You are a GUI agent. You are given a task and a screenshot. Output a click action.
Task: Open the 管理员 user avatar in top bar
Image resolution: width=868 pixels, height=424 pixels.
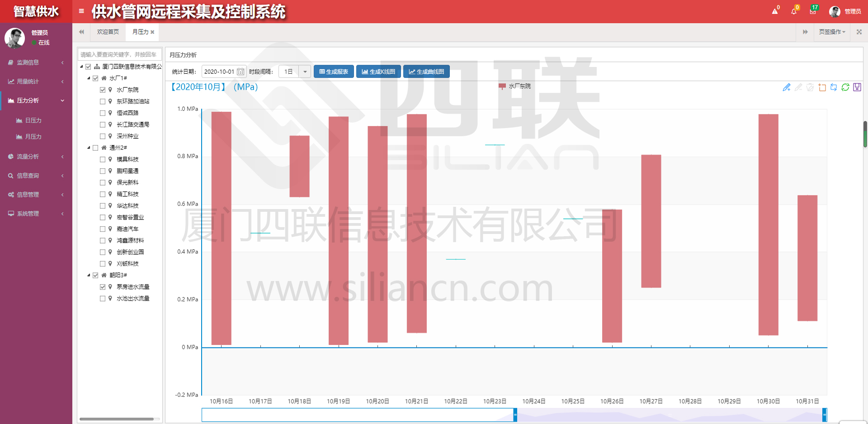[835, 11]
